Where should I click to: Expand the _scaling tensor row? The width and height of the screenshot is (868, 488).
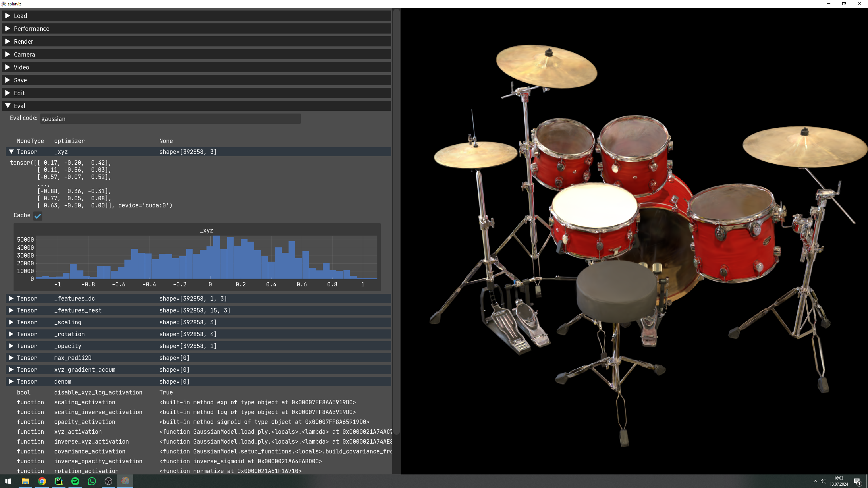pos(11,322)
